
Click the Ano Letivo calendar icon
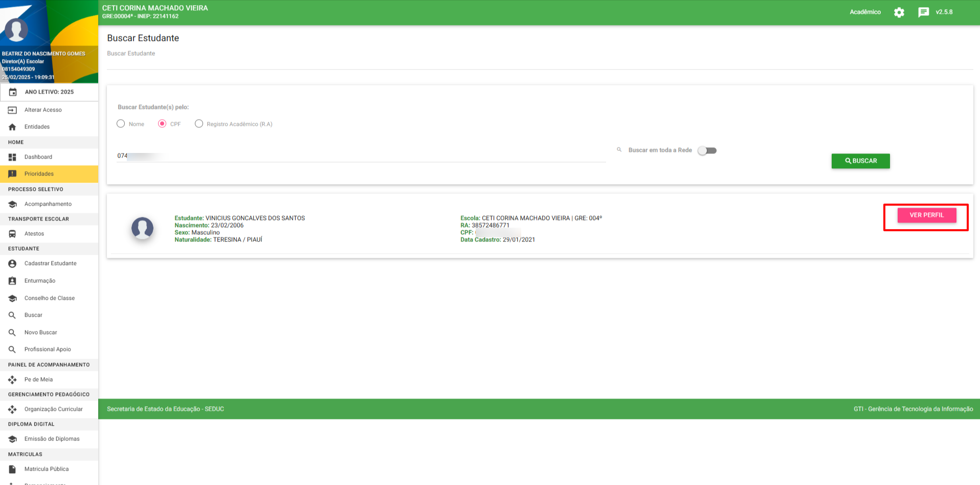13,92
